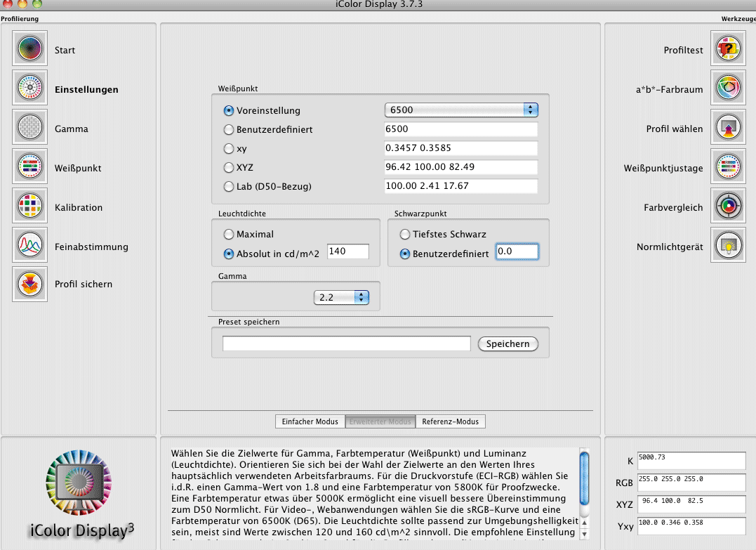Open the Farbvergleich tool icon

pyautogui.click(x=729, y=207)
